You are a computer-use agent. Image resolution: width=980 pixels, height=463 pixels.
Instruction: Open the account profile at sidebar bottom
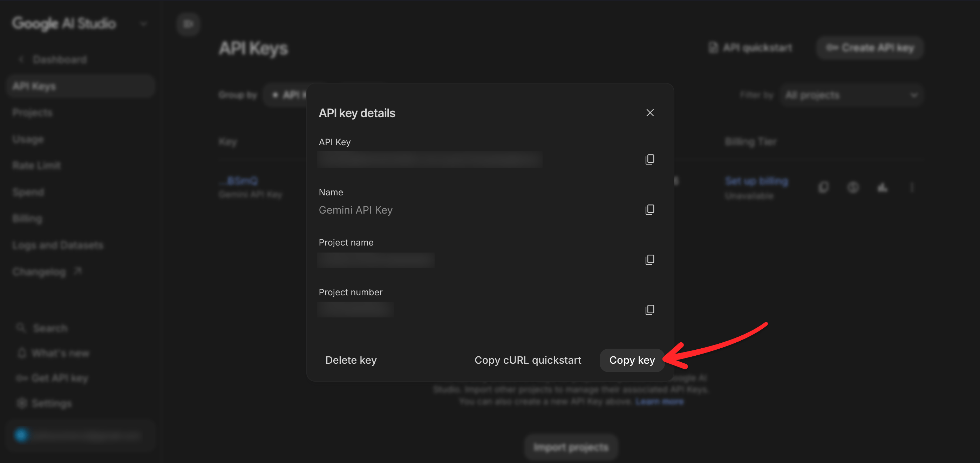pos(80,435)
